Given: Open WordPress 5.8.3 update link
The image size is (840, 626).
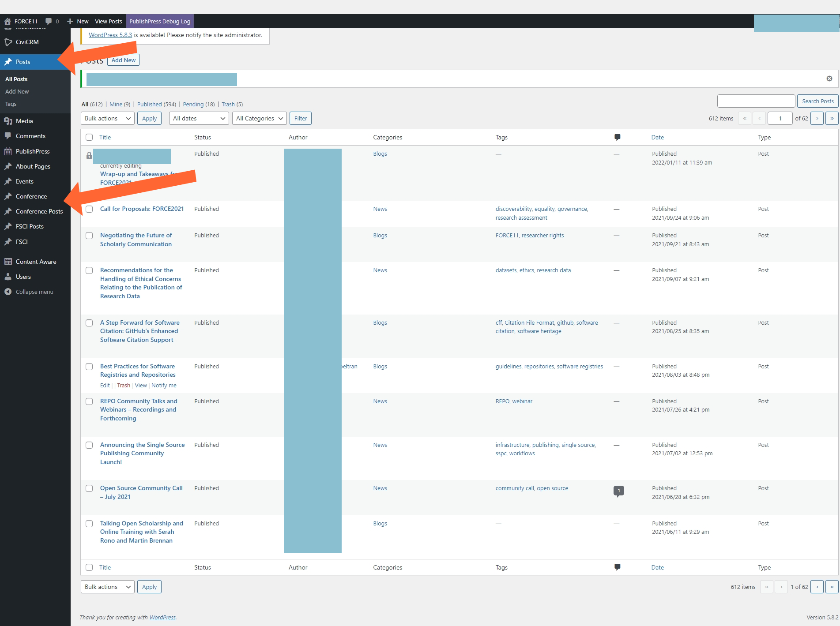Looking at the screenshot, I should [110, 35].
